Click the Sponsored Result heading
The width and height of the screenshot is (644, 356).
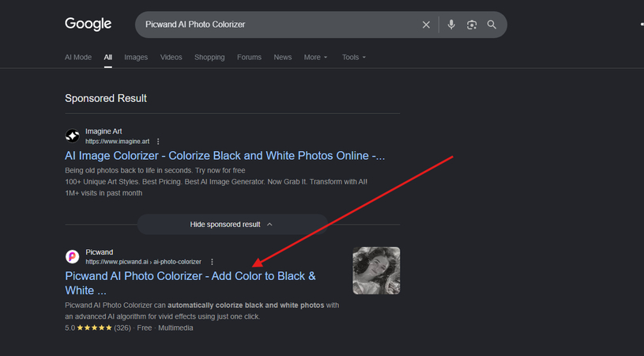click(x=106, y=98)
